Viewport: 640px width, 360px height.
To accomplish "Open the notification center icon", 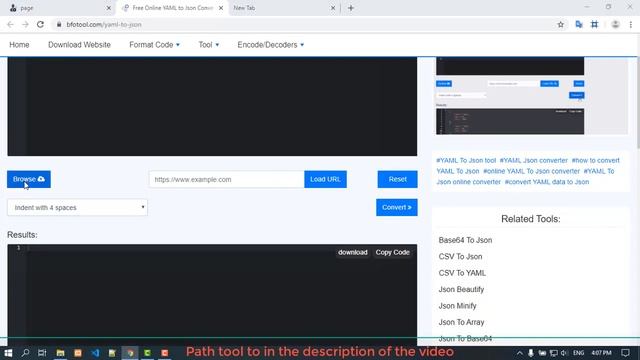I will pyautogui.click(x=625, y=353).
